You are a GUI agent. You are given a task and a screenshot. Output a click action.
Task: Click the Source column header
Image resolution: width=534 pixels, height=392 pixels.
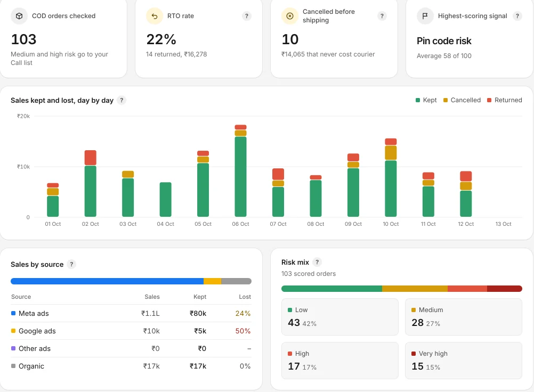21,297
